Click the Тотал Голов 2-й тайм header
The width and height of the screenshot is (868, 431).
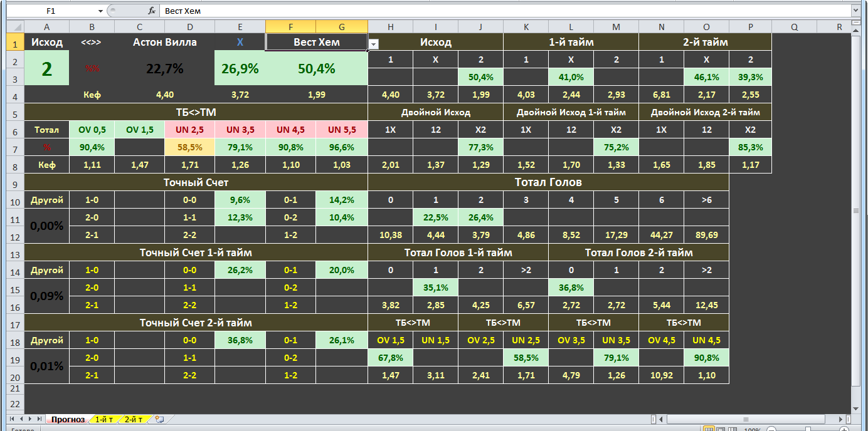click(639, 253)
